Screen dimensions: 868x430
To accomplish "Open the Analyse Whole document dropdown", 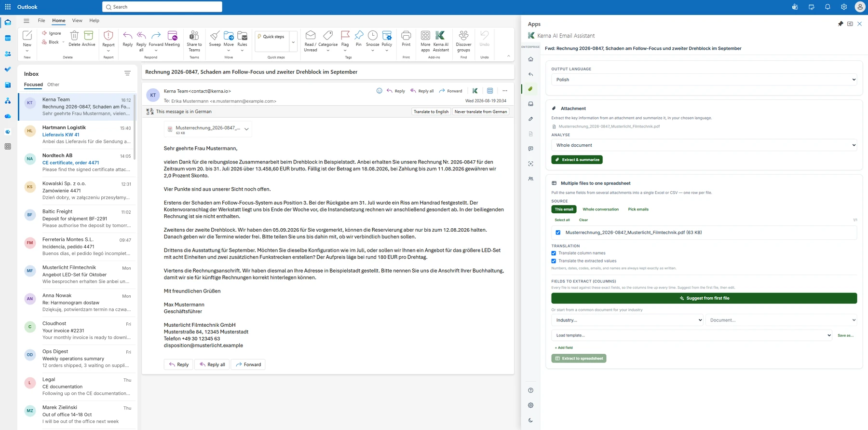I will pyautogui.click(x=704, y=145).
